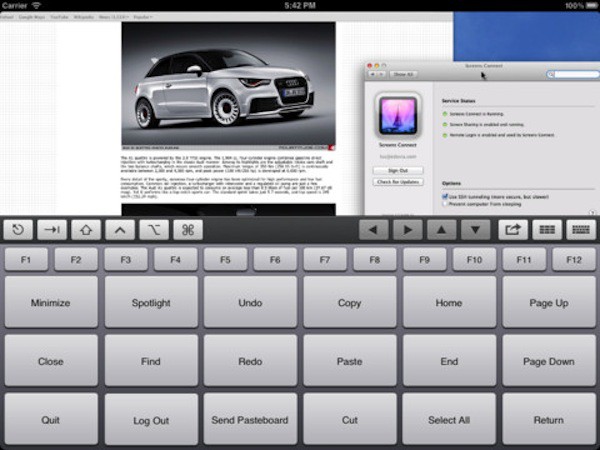Tap the share/export icon in toolbar
The height and width of the screenshot is (450, 600).
[511, 230]
